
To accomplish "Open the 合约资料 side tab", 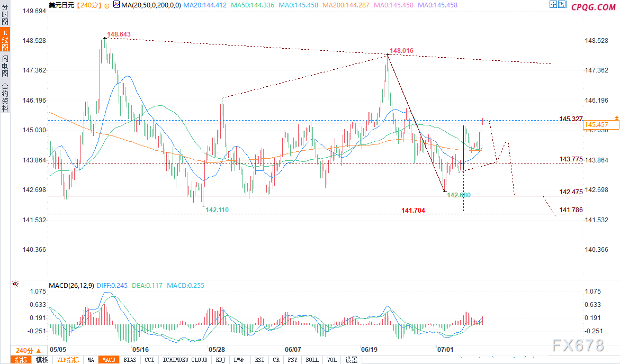I will pyautogui.click(x=5, y=97).
